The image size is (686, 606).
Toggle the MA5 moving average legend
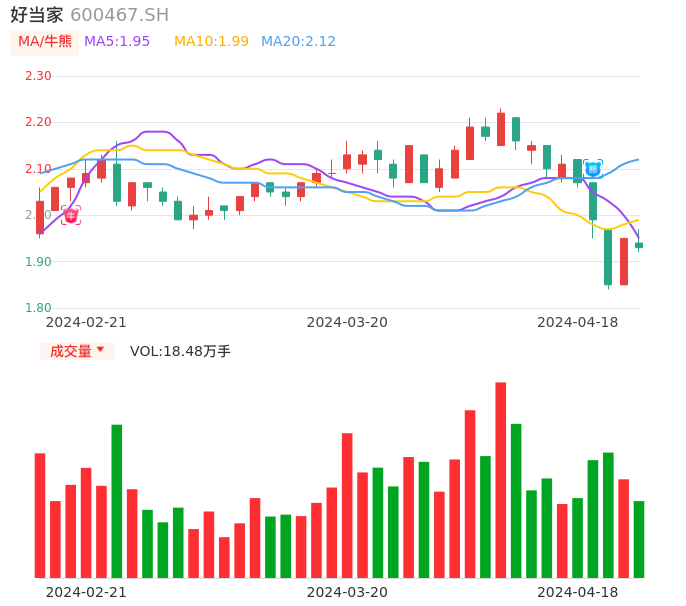117,42
